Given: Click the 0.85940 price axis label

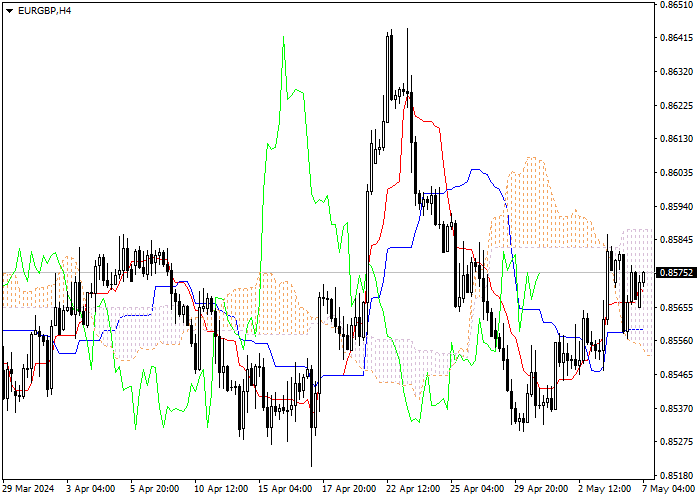Looking at the screenshot, I should [676, 207].
